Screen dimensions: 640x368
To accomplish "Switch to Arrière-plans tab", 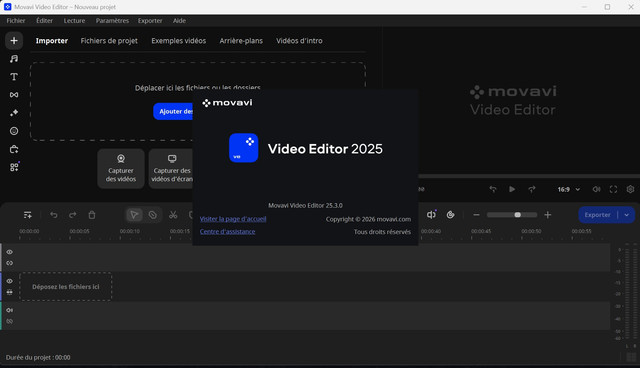I will tap(241, 40).
